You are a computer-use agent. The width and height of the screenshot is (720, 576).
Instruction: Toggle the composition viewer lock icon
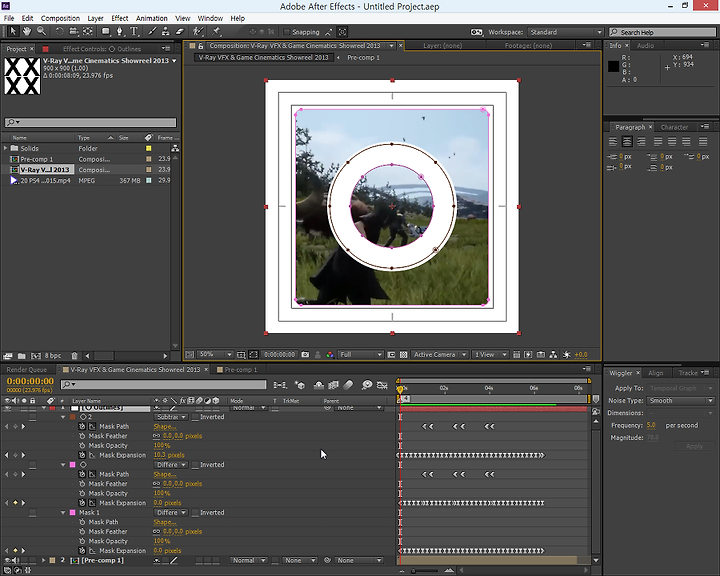click(201, 46)
